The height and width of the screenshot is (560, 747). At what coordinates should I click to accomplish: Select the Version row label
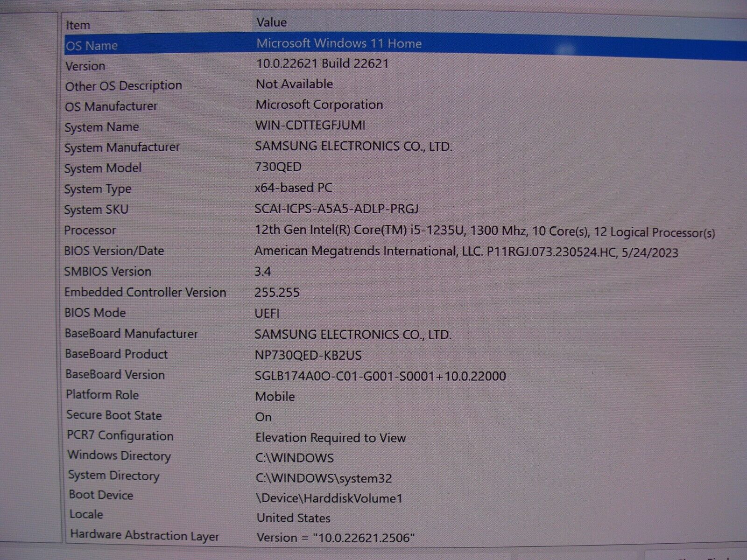[85, 66]
